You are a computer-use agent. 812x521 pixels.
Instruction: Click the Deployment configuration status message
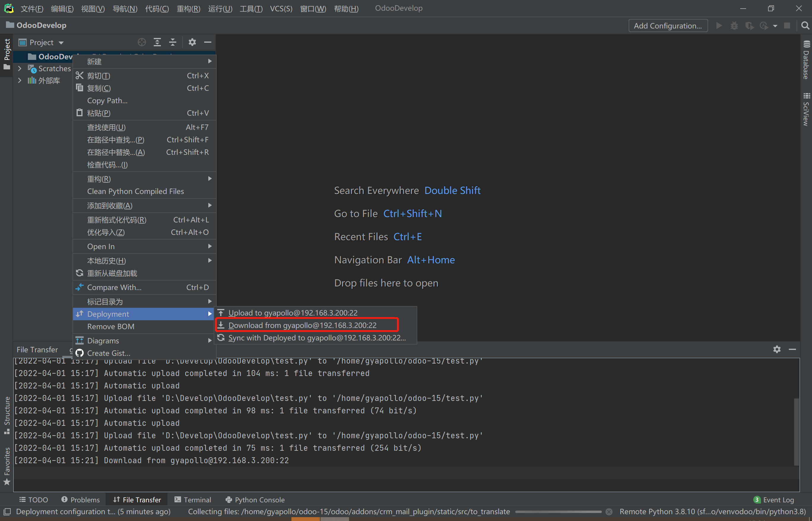[93, 512]
